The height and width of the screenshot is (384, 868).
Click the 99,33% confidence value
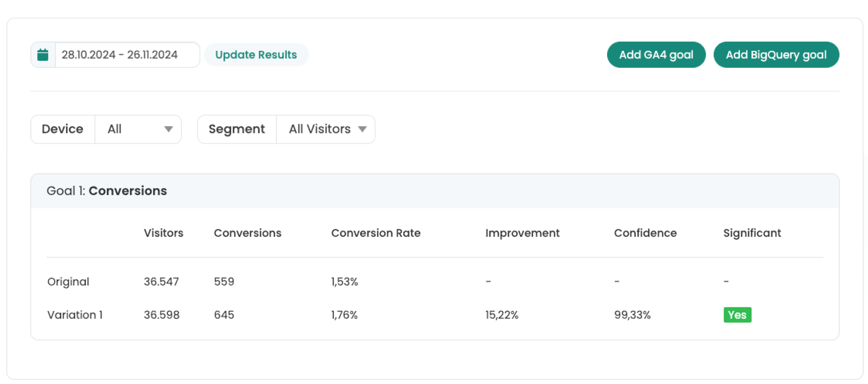(632, 315)
